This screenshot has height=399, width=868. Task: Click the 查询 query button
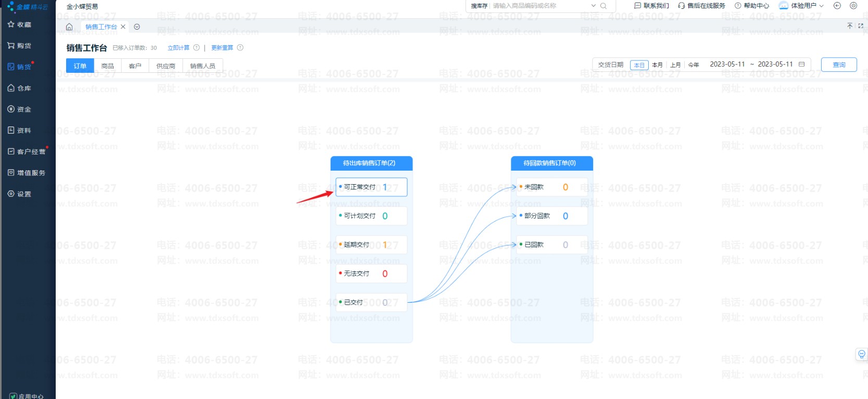coord(839,65)
